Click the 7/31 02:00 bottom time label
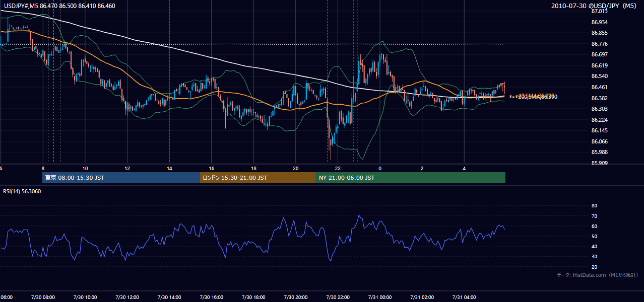The image size is (644, 302). coord(422,297)
